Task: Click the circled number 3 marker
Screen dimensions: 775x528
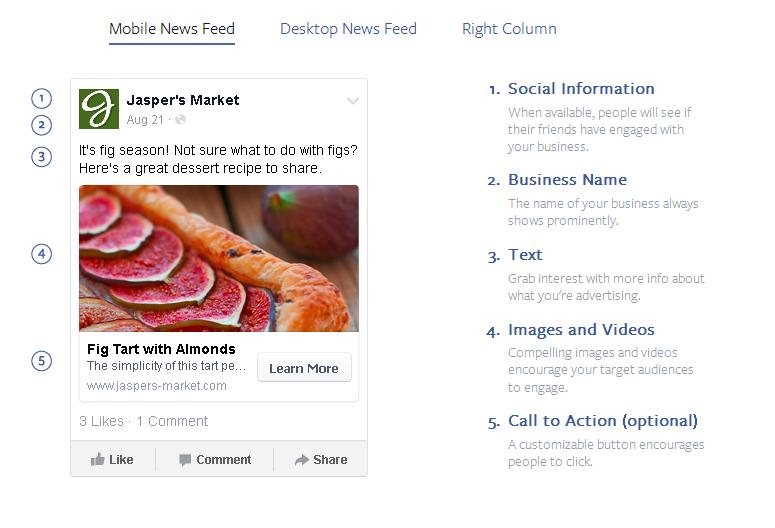Action: tap(41, 156)
